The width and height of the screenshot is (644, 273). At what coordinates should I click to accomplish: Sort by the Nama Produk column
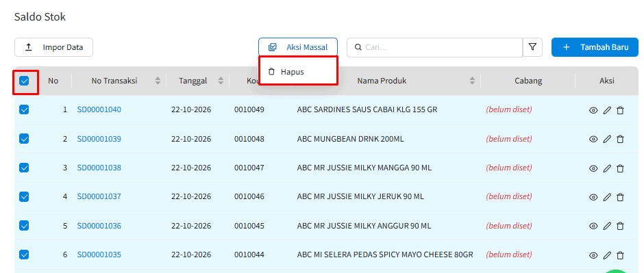472,81
